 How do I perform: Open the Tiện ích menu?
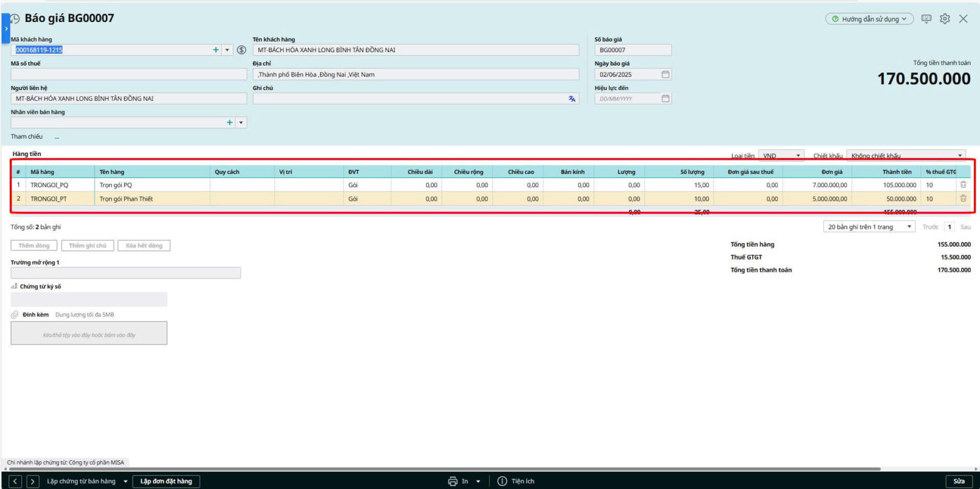tap(516, 481)
